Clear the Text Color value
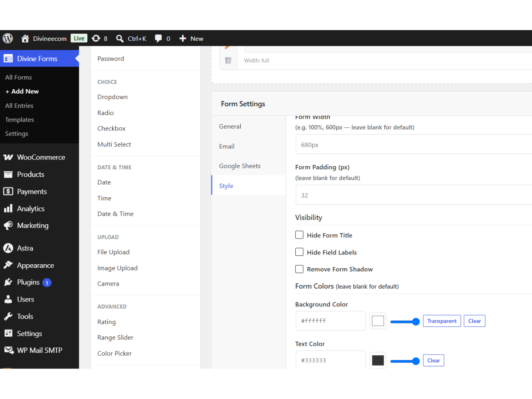Screen dimensions: 532x399 coord(434,360)
